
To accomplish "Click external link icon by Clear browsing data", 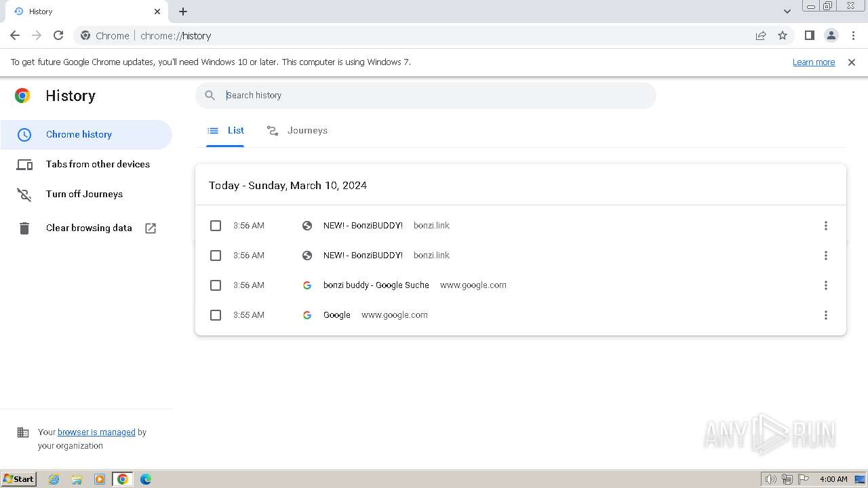I will click(x=151, y=228).
